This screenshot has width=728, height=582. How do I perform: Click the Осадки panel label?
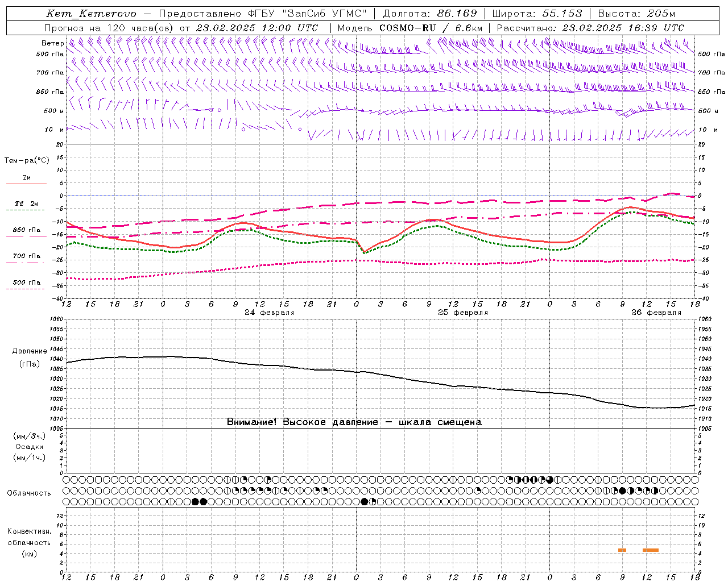pyautogui.click(x=30, y=447)
